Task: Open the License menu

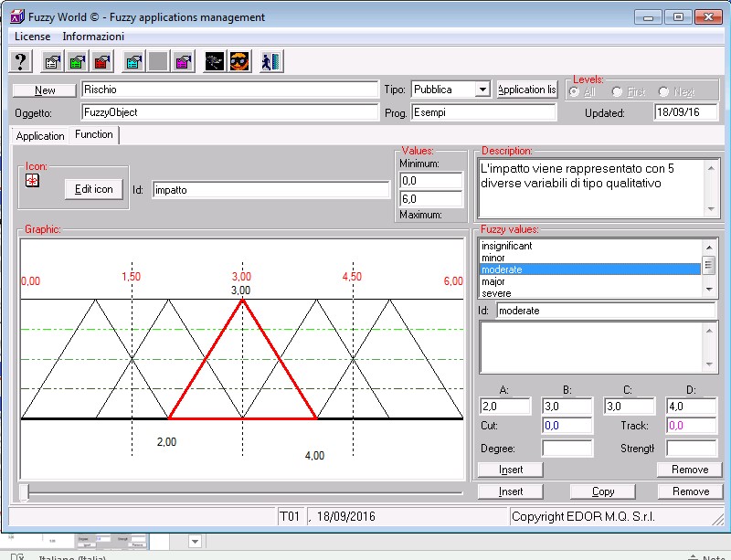Action: [x=32, y=37]
